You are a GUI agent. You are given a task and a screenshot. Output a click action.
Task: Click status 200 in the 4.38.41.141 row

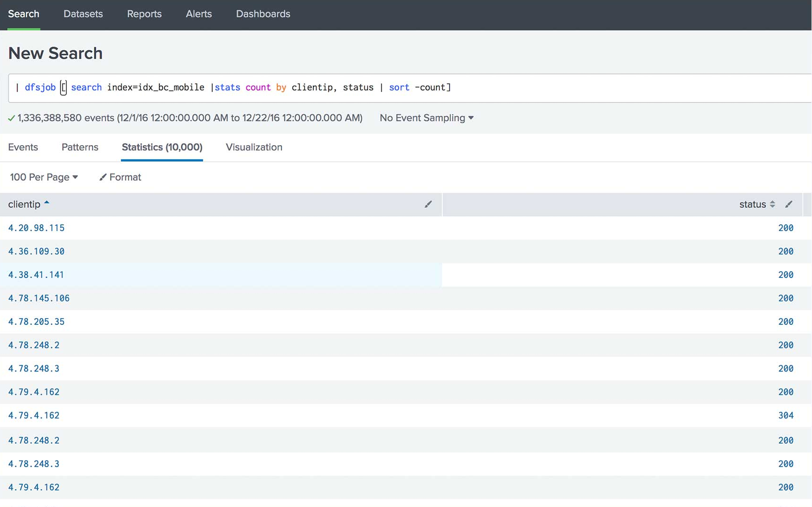coord(786,275)
